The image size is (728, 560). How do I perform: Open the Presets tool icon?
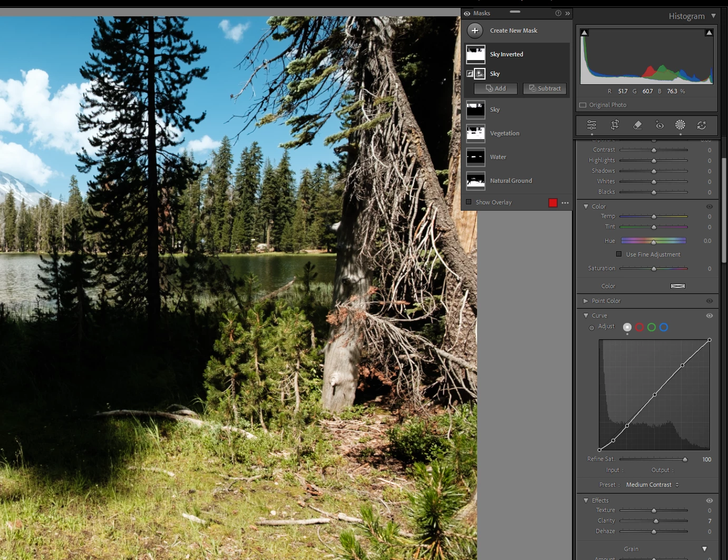pyautogui.click(x=702, y=125)
